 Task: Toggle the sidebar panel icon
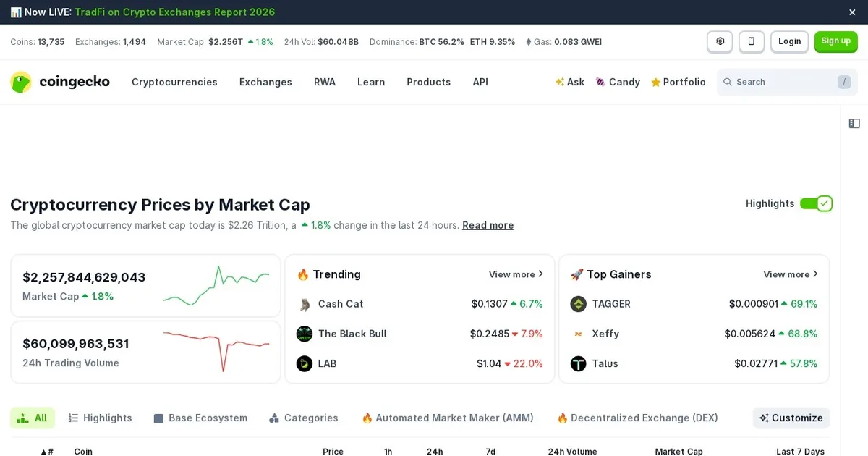(x=854, y=124)
